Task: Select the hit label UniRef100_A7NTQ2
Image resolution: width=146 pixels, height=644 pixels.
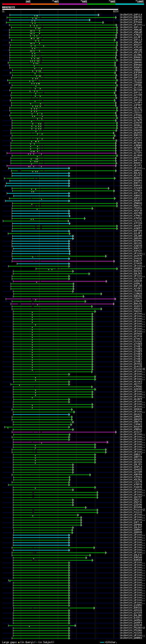Action: tap(131, 218)
